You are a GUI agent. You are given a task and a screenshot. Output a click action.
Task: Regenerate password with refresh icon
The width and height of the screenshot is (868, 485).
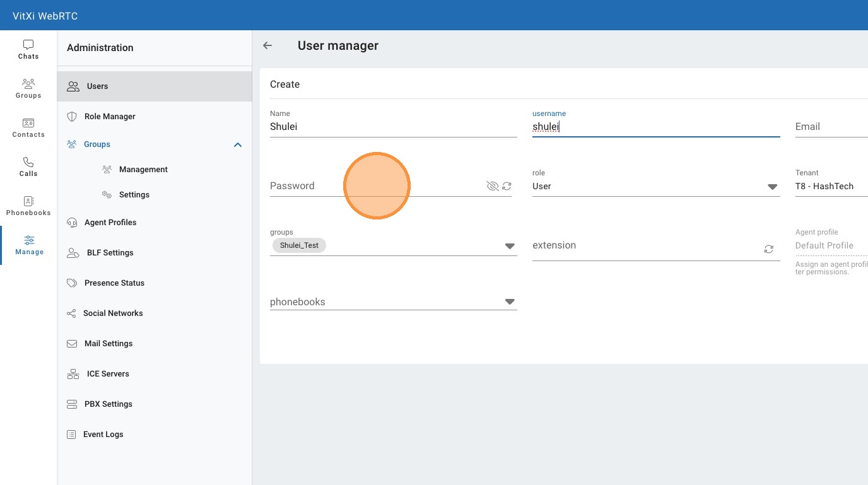point(507,186)
